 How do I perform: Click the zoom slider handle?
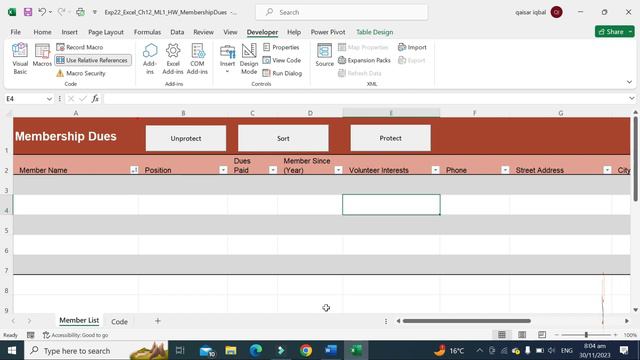(x=586, y=335)
